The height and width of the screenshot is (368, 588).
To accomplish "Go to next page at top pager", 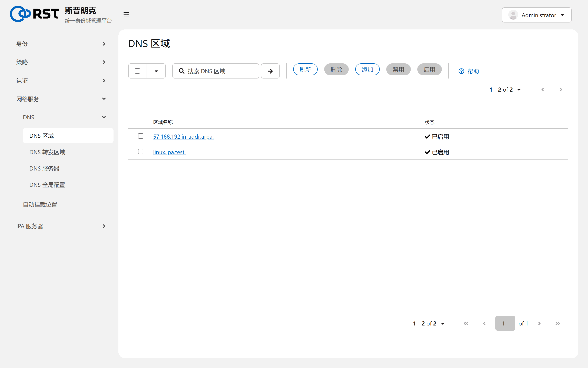I will coord(561,90).
